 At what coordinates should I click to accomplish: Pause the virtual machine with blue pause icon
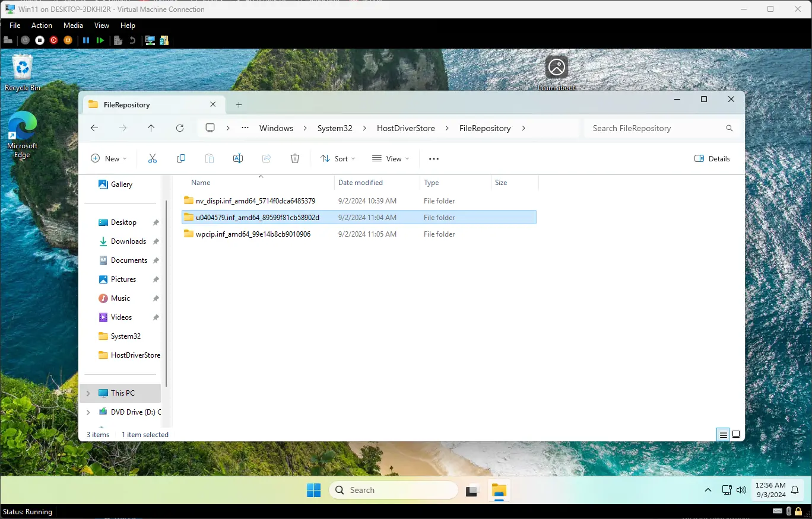[x=86, y=40]
